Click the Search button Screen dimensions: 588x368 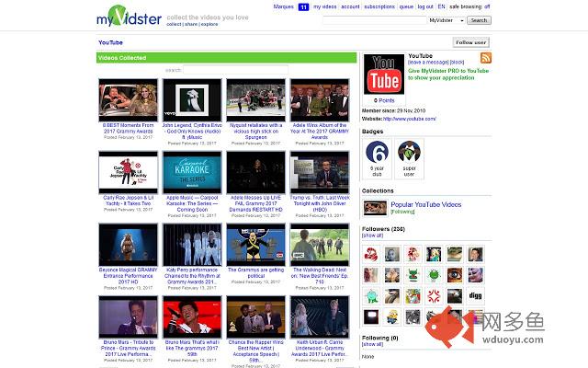pyautogui.click(x=479, y=20)
